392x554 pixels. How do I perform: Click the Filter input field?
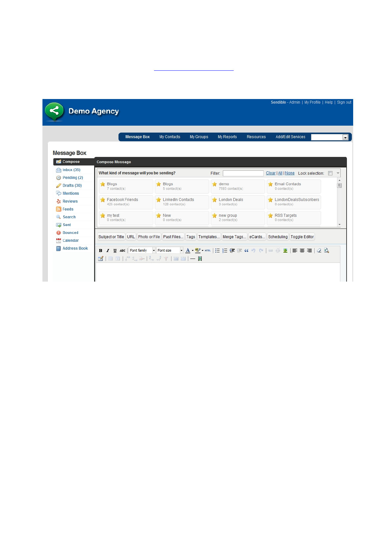click(243, 173)
